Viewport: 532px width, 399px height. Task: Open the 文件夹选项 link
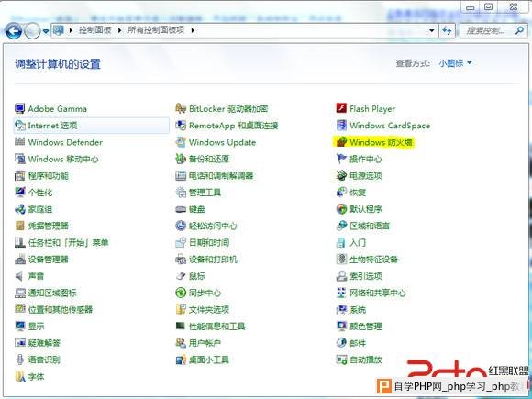point(209,309)
